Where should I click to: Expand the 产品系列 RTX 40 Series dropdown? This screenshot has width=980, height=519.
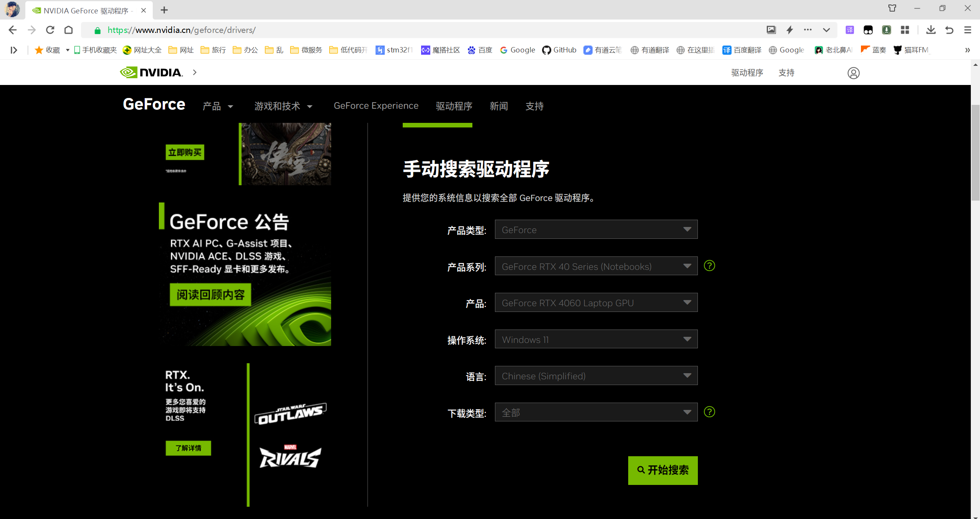point(596,266)
